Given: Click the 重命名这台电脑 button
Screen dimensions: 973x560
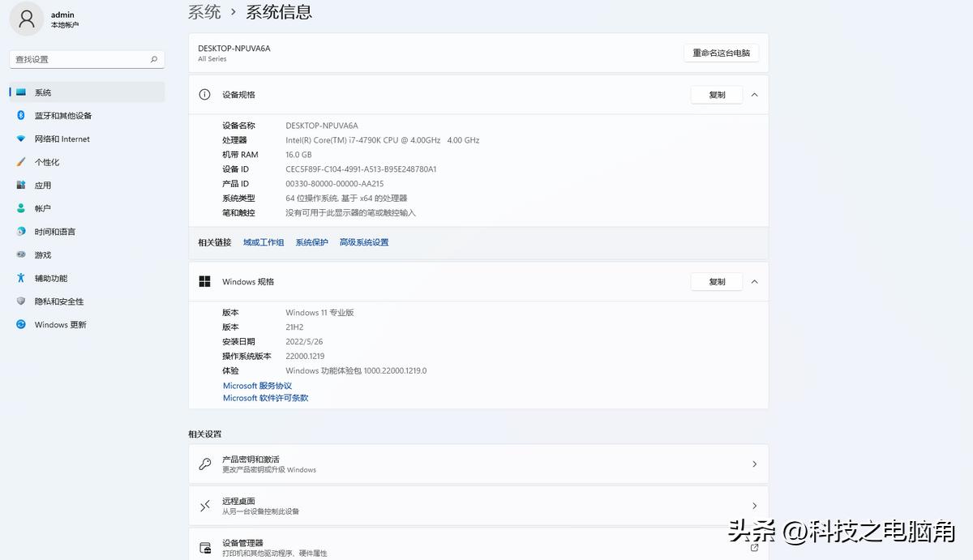Looking at the screenshot, I should [x=721, y=52].
